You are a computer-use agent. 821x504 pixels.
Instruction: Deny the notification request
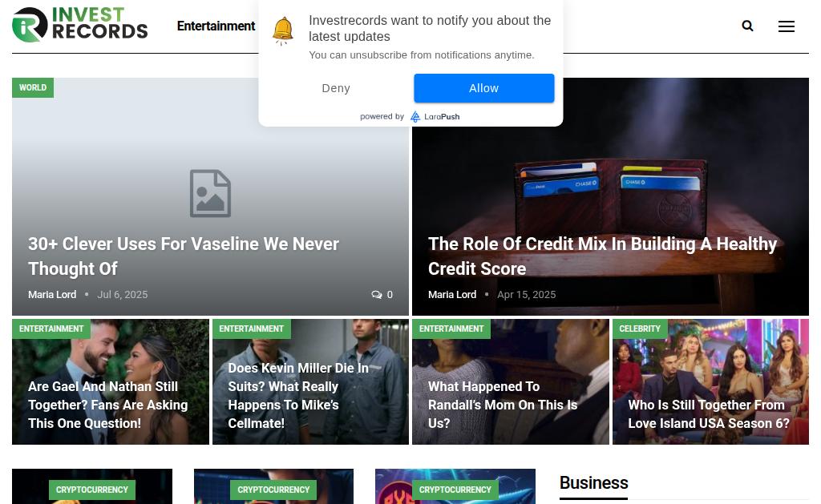[x=336, y=88]
